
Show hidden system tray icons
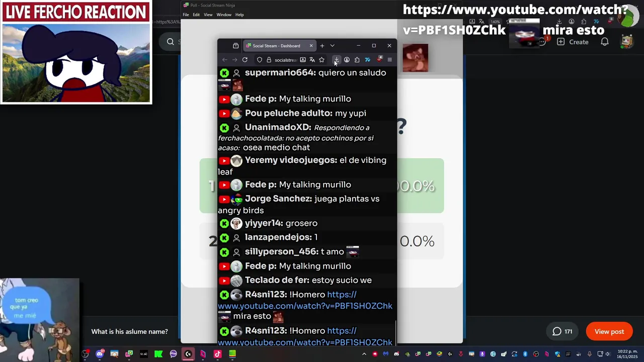point(364,354)
